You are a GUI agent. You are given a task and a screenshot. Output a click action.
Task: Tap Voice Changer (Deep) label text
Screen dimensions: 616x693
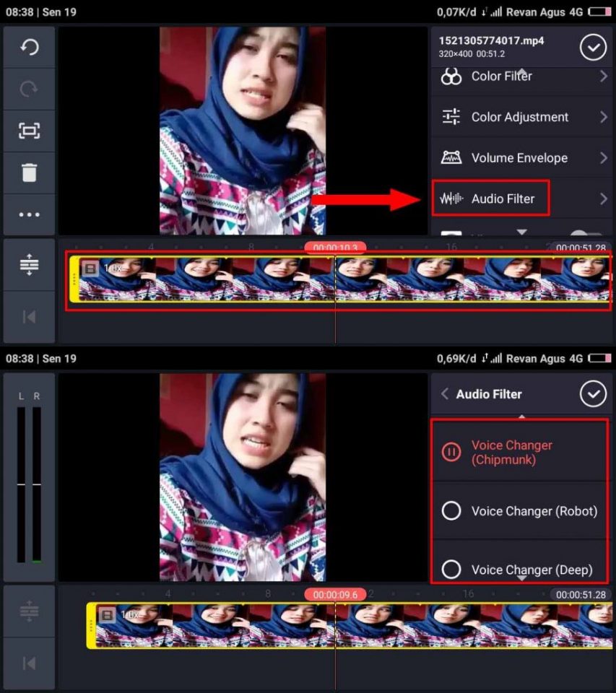[532, 570]
